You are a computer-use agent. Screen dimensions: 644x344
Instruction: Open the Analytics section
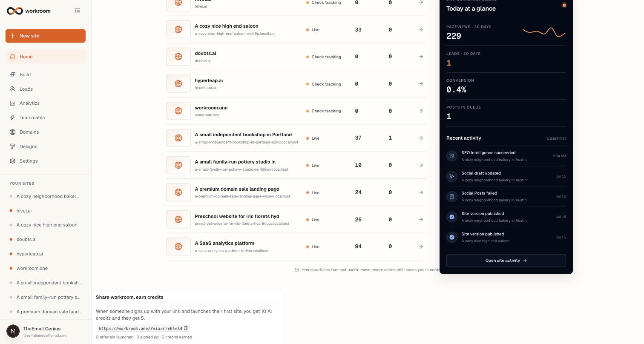point(46,103)
